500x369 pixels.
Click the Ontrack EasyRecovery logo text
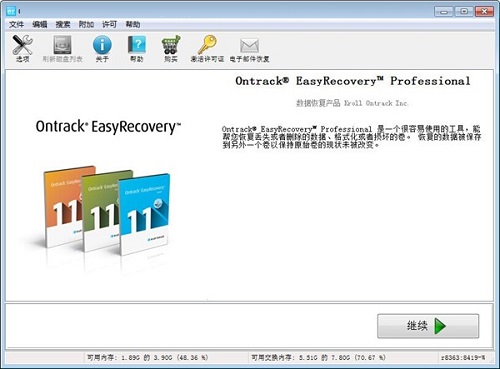[x=108, y=127]
